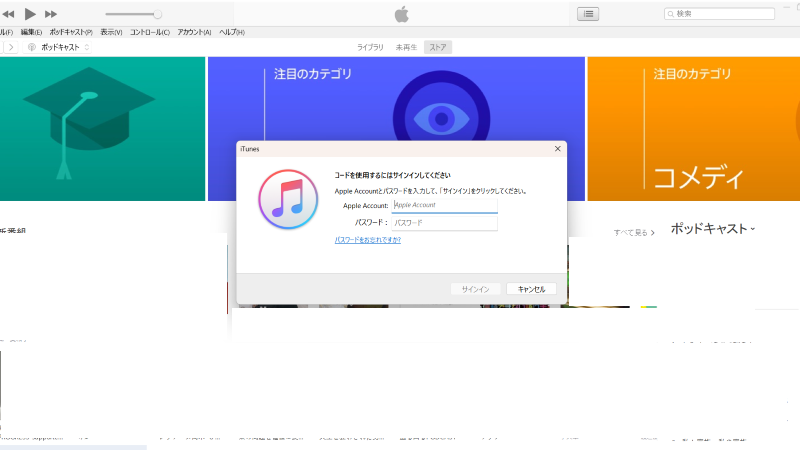Open the パスワードをお忘れですか? link
Image resolution: width=800 pixels, height=450 pixels.
(x=367, y=240)
